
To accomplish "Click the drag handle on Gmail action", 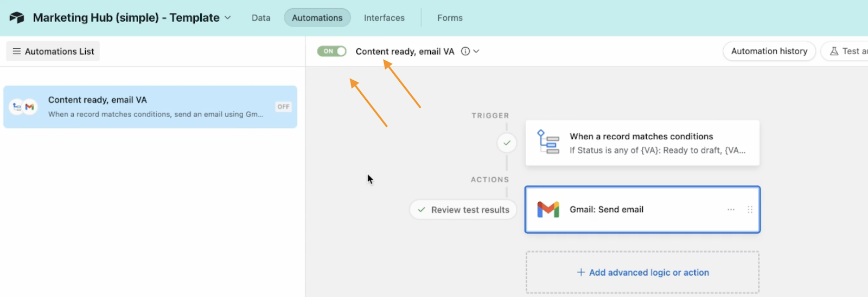I will [750, 210].
